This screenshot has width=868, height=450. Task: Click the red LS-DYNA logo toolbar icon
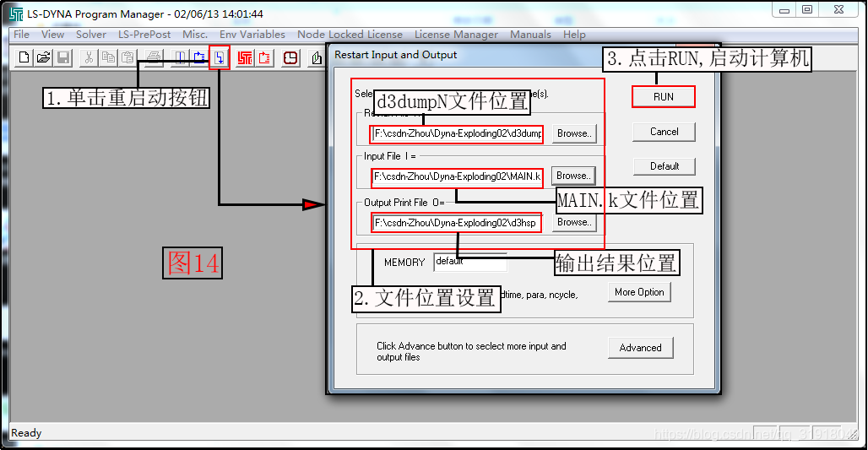(245, 57)
